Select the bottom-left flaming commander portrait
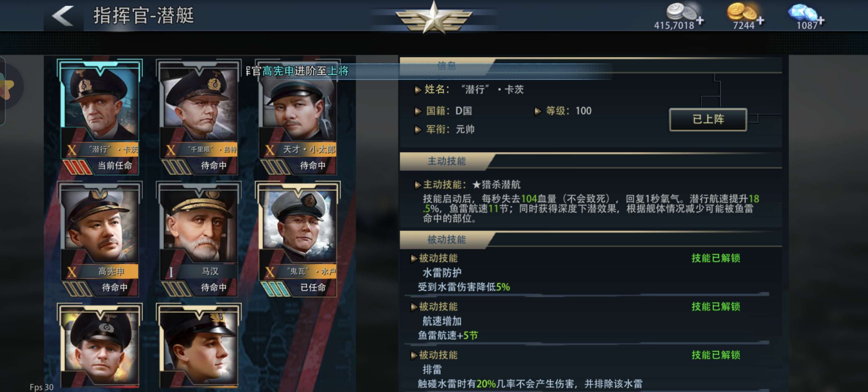This screenshot has width=868, height=392. point(100,347)
